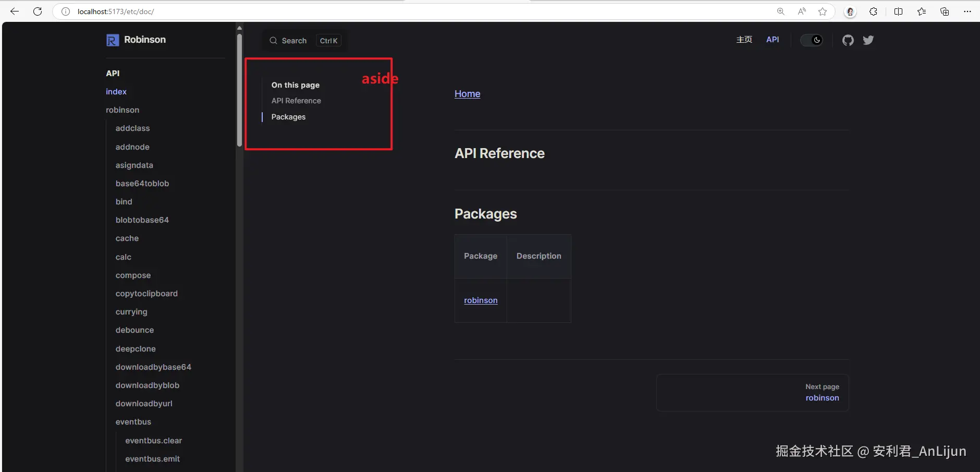Click the sidebar scrollbar up arrow
Image resolution: width=980 pixels, height=472 pixels.
tap(239, 28)
